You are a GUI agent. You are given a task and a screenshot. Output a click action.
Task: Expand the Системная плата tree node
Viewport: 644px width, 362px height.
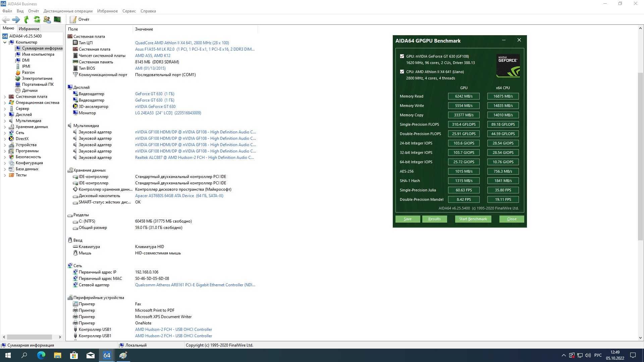tap(5, 97)
